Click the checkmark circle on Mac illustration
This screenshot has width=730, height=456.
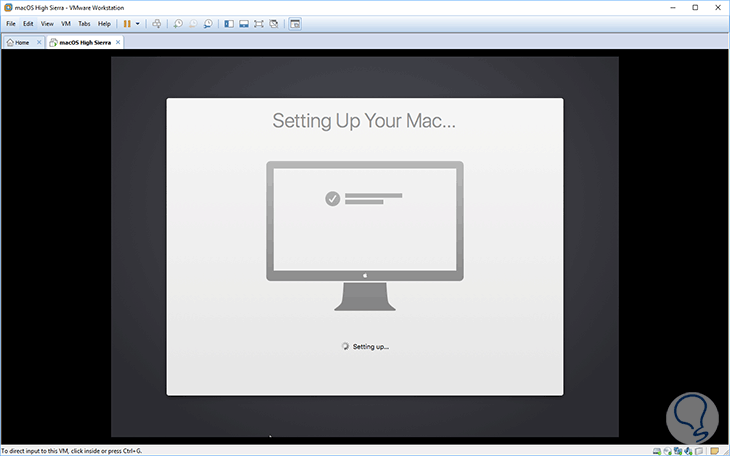coord(332,199)
